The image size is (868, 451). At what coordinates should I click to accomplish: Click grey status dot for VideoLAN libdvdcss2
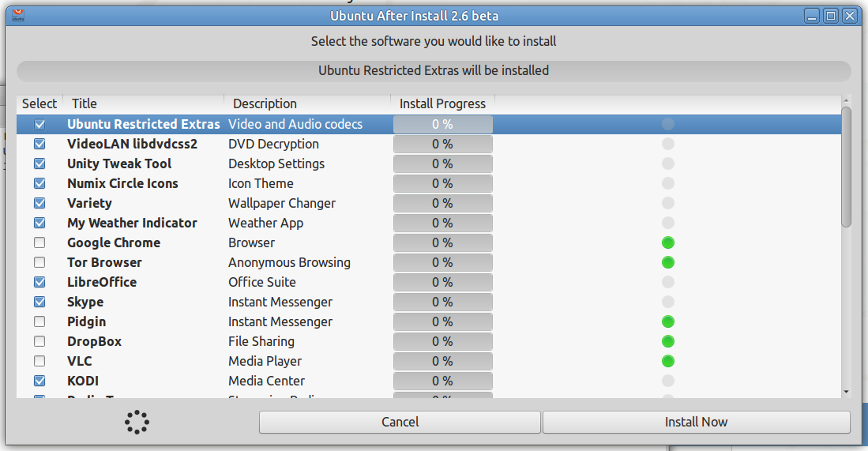tap(668, 144)
